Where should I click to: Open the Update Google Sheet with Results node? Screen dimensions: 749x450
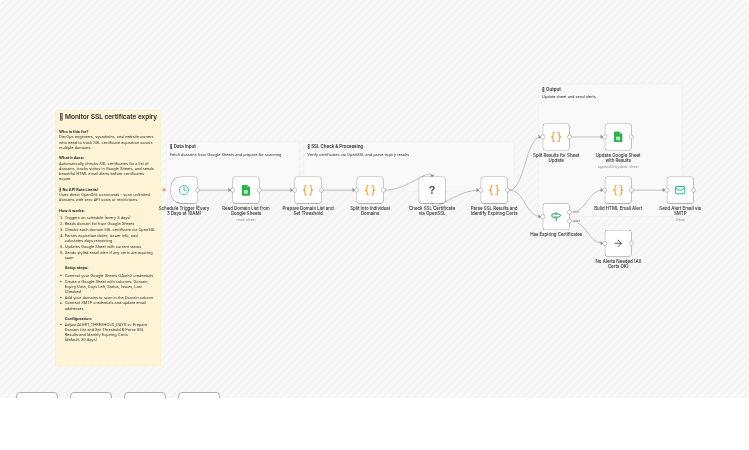point(618,137)
